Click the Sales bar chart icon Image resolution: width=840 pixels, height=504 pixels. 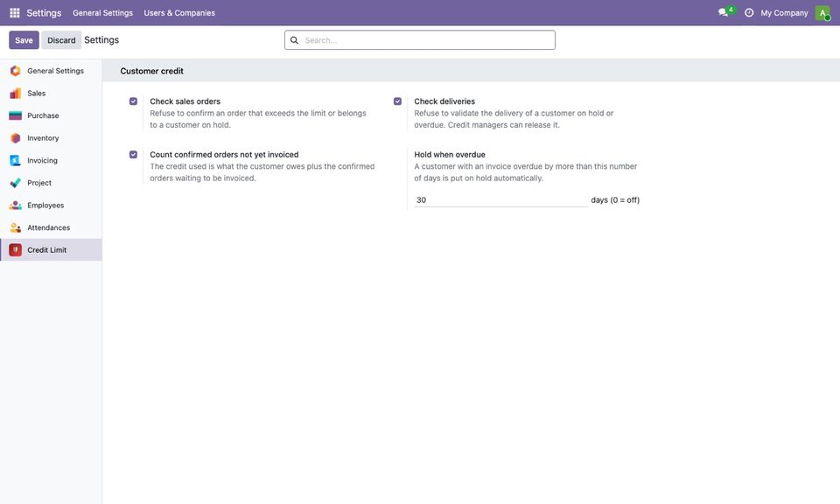tap(16, 94)
